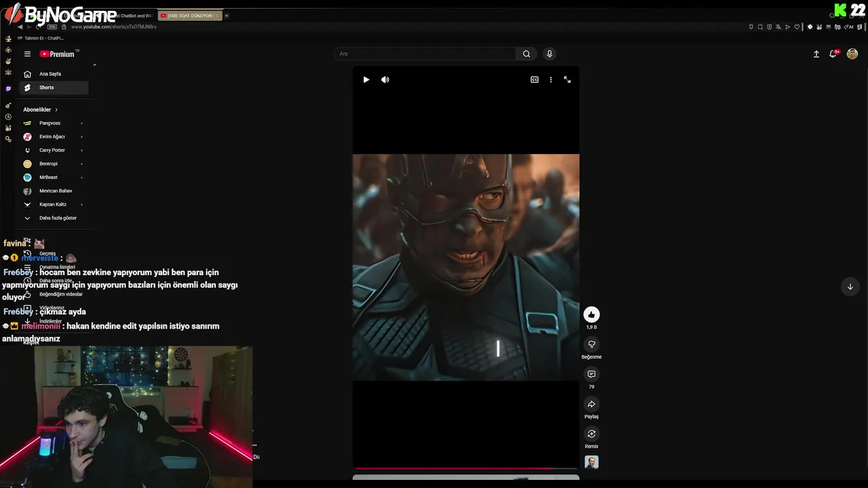The image size is (868, 488).
Task: Go to next Short with down arrow
Action: [850, 287]
